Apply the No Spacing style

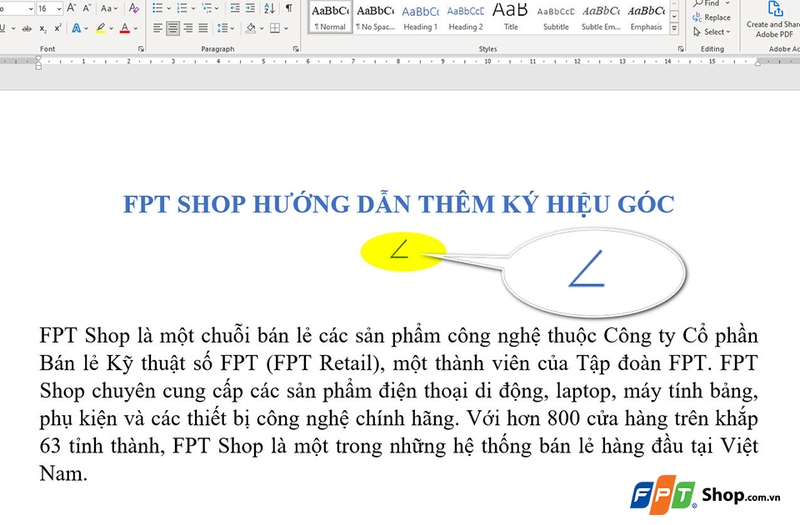pos(376,17)
